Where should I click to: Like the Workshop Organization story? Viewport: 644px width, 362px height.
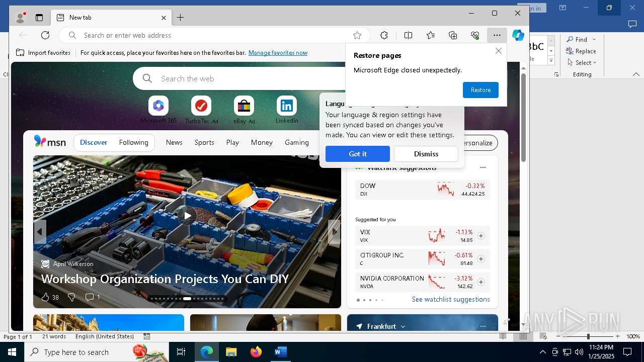[x=50, y=297]
